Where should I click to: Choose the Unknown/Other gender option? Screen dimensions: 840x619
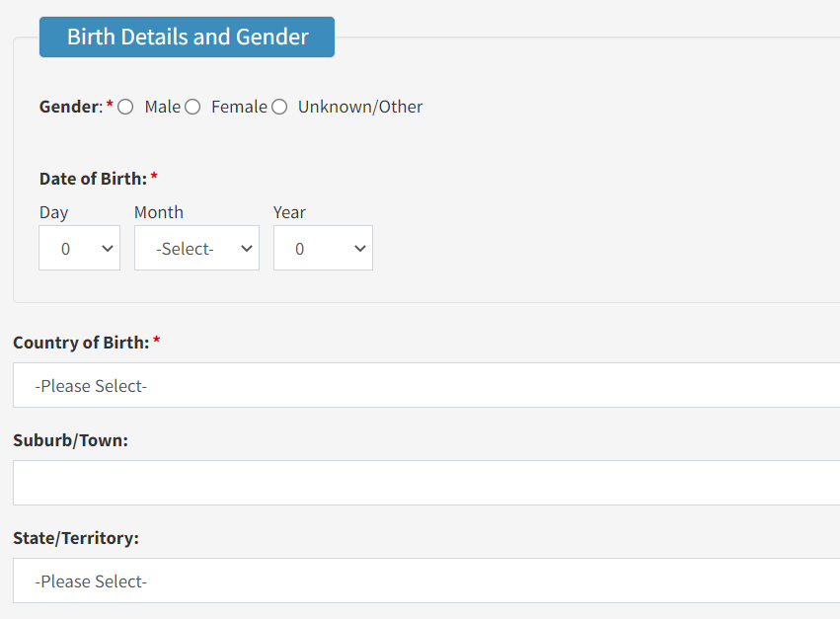pos(279,108)
